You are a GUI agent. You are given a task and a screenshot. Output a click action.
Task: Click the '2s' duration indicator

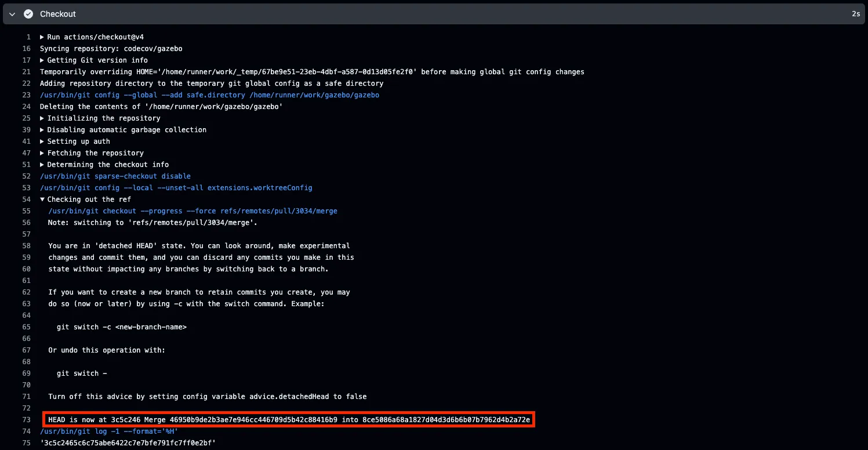point(856,13)
